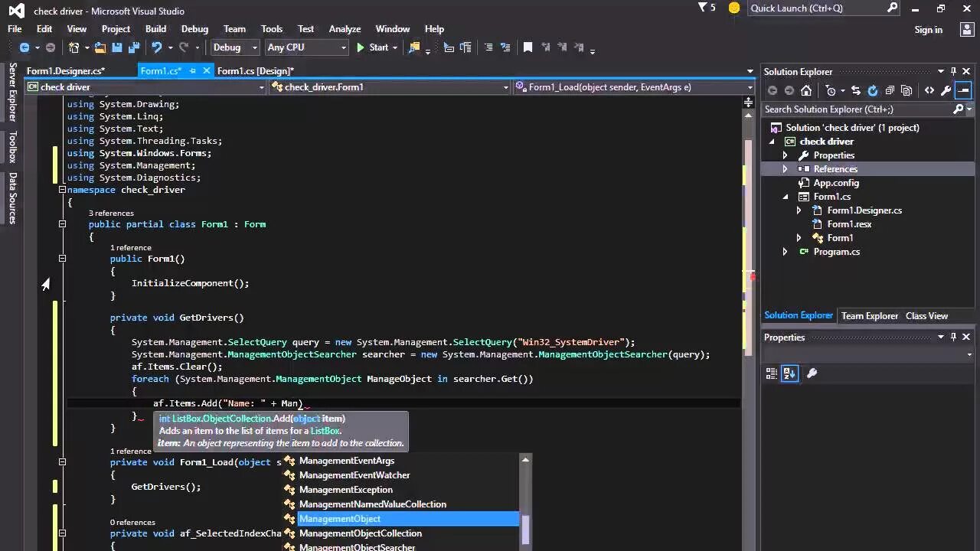The width and height of the screenshot is (980, 551).
Task: Click the Redo toolbar icon
Action: [184, 47]
